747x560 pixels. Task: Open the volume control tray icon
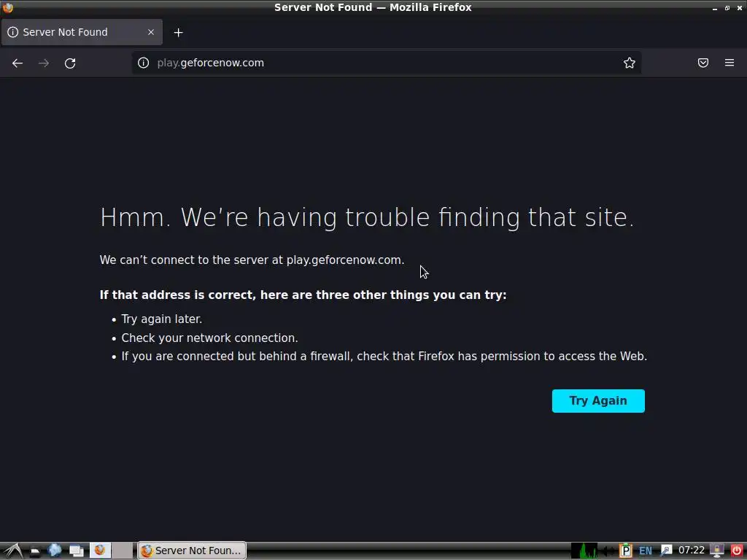(608, 551)
